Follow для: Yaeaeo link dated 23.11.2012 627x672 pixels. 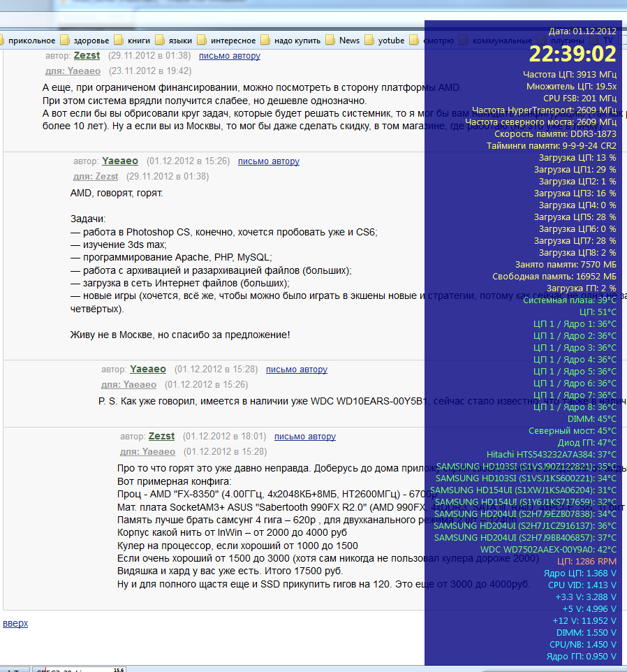(x=73, y=71)
